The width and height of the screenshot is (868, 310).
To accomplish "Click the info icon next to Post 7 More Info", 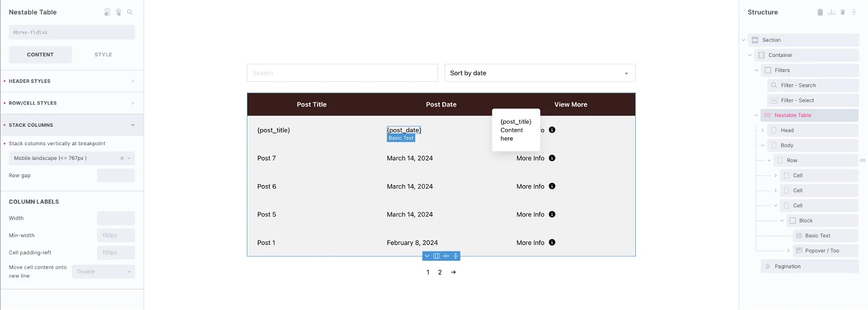I will 552,158.
